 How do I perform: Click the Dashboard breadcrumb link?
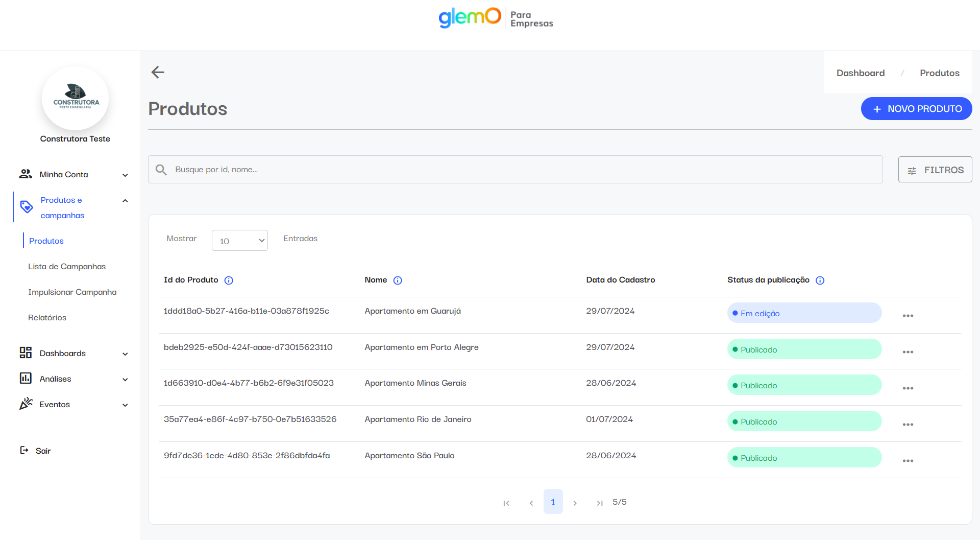click(860, 73)
